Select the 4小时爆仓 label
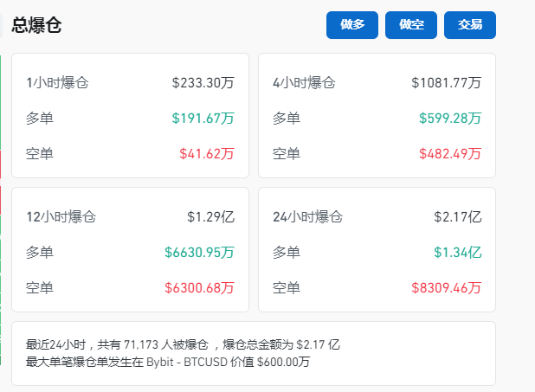Viewport: 535px width, 392px height. tap(304, 82)
